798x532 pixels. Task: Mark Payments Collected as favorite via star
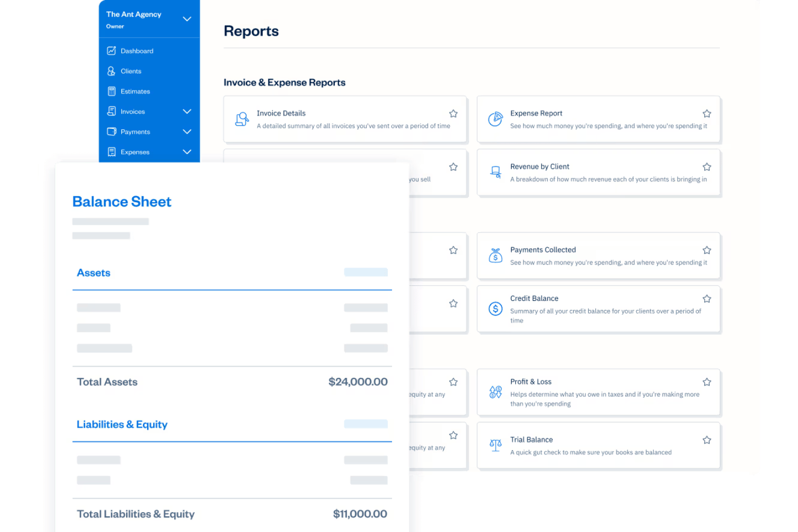point(707,250)
